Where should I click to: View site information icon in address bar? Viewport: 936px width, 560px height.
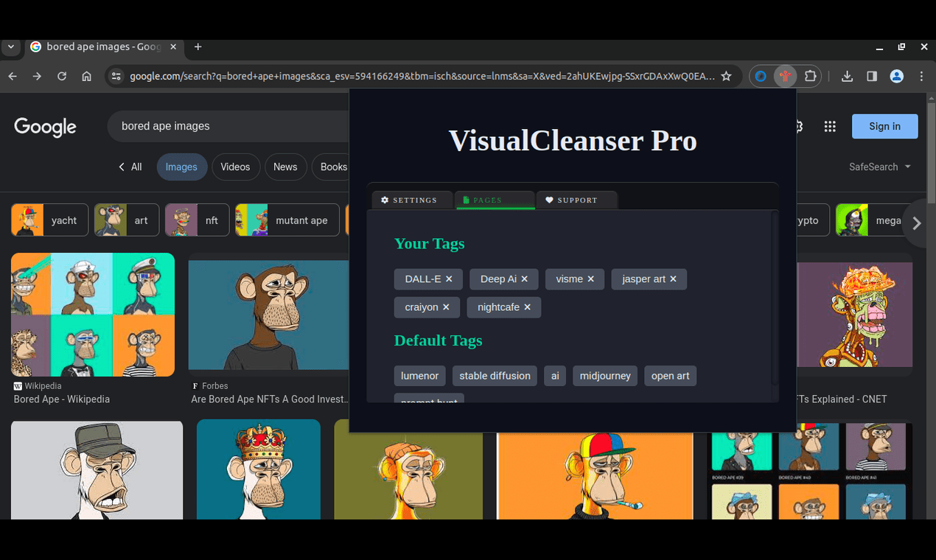coord(115,76)
